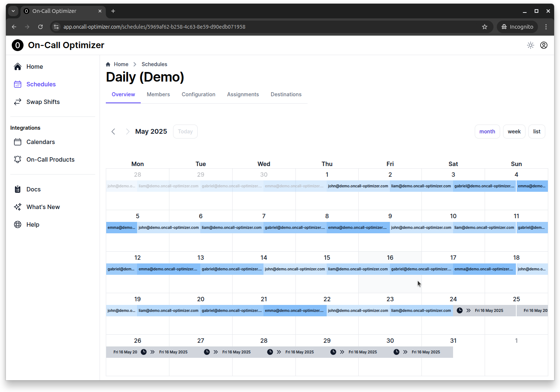Open What's New in sidebar
Viewport: 560px width, 392px height.
point(43,207)
